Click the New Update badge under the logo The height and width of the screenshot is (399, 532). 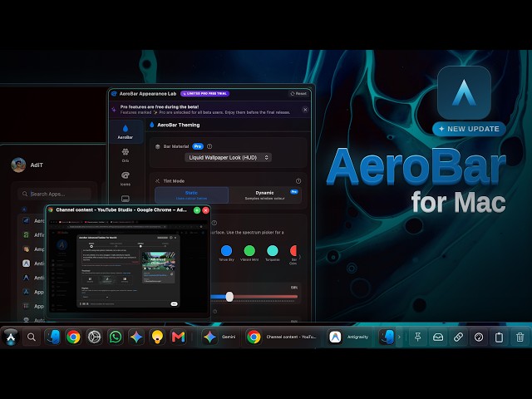469,129
